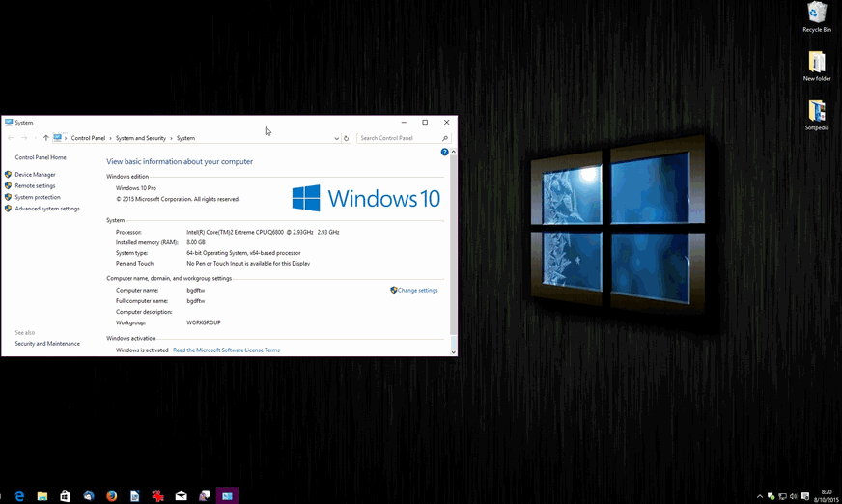Go up one level with Up arrow
Screen dimensions: 842x504
pos(46,138)
